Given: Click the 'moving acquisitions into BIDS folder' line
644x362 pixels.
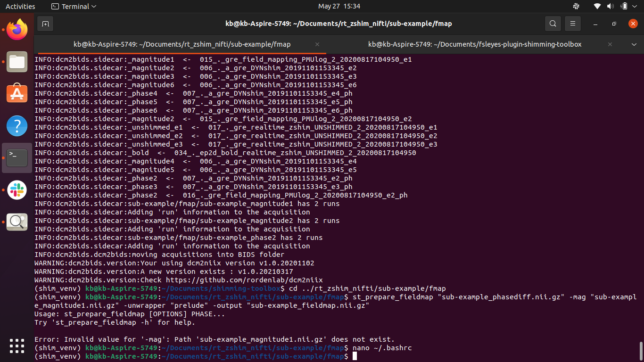Looking at the screenshot, I should 160,255.
